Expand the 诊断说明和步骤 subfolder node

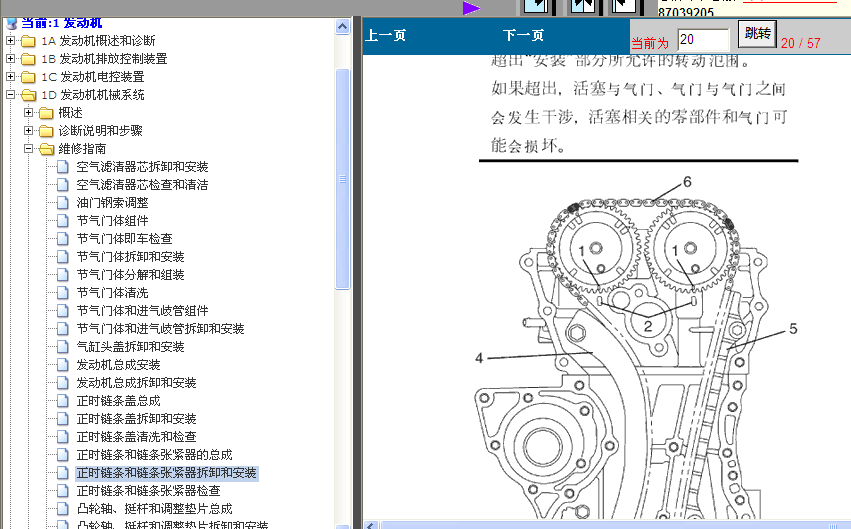[29, 131]
